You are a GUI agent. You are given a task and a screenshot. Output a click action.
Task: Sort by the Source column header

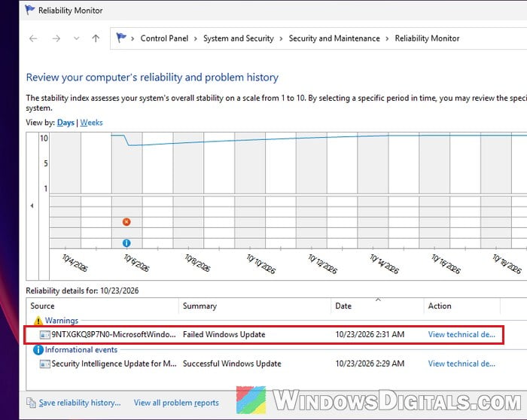[x=102, y=306]
